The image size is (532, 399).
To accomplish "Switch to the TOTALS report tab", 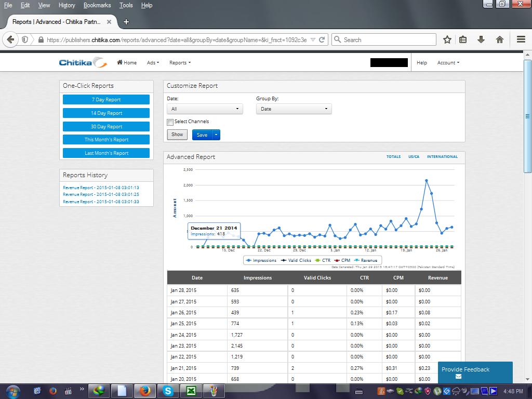I will tap(394, 157).
